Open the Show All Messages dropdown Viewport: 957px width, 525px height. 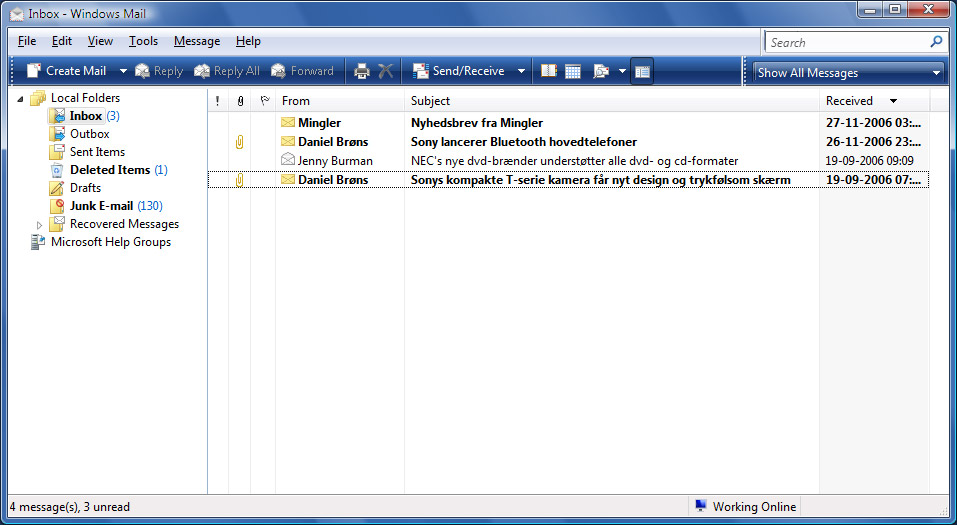(x=848, y=72)
